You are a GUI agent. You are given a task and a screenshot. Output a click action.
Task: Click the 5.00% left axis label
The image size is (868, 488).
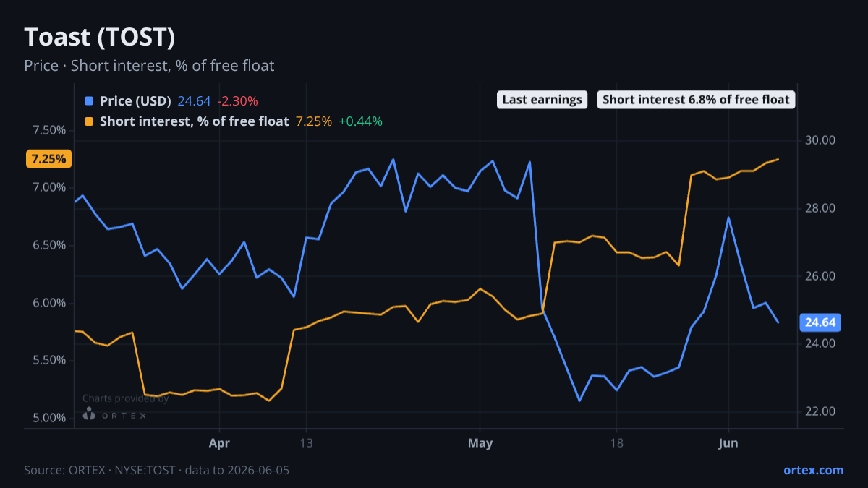(50, 418)
